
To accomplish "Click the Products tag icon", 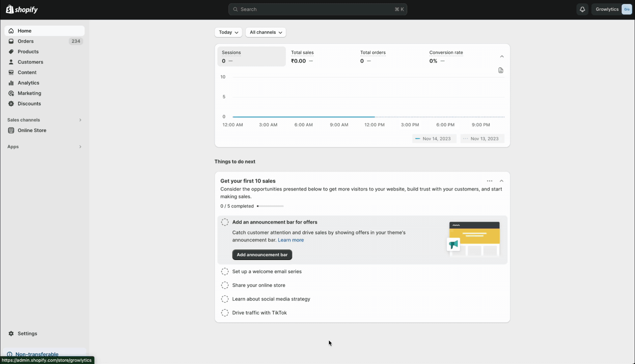I will [11, 52].
